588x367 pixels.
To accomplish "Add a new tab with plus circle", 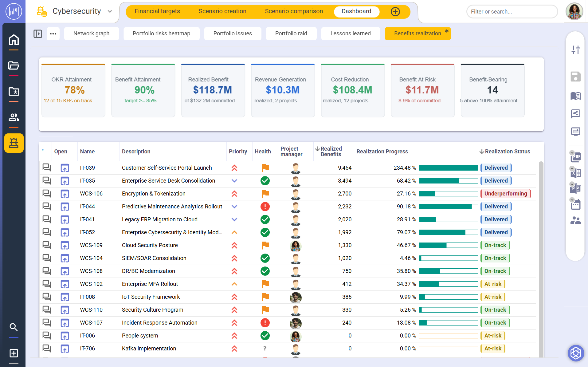I will pyautogui.click(x=395, y=12).
